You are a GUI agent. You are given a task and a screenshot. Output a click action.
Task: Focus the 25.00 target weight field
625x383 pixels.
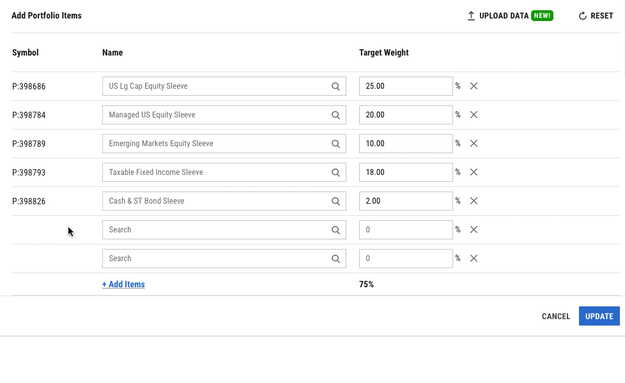406,86
